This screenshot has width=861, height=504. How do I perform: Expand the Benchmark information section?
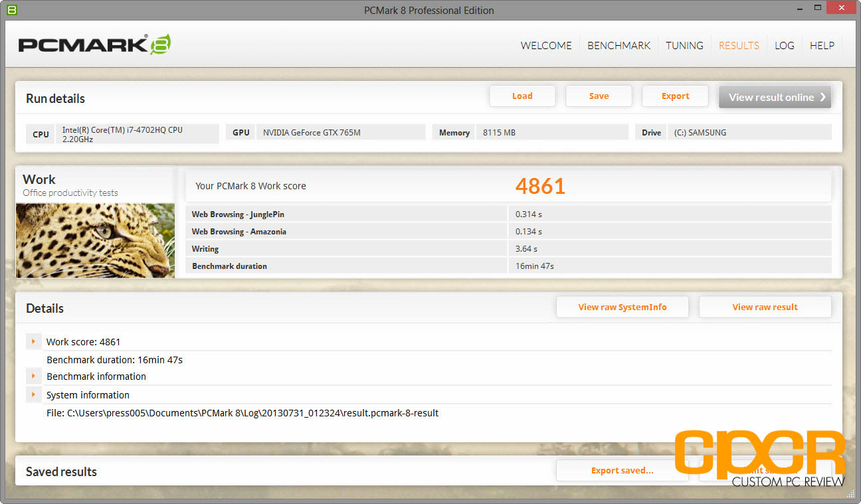point(33,376)
